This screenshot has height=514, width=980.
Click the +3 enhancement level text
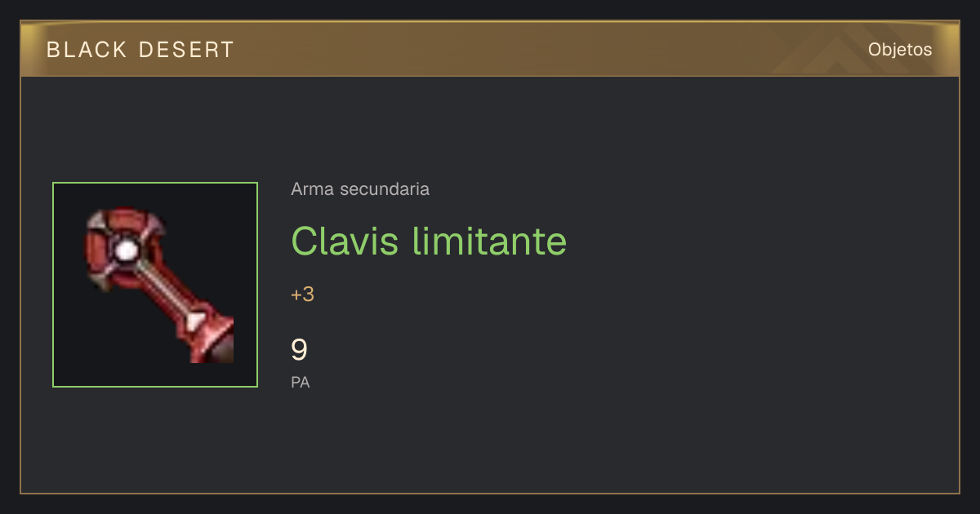point(302,295)
